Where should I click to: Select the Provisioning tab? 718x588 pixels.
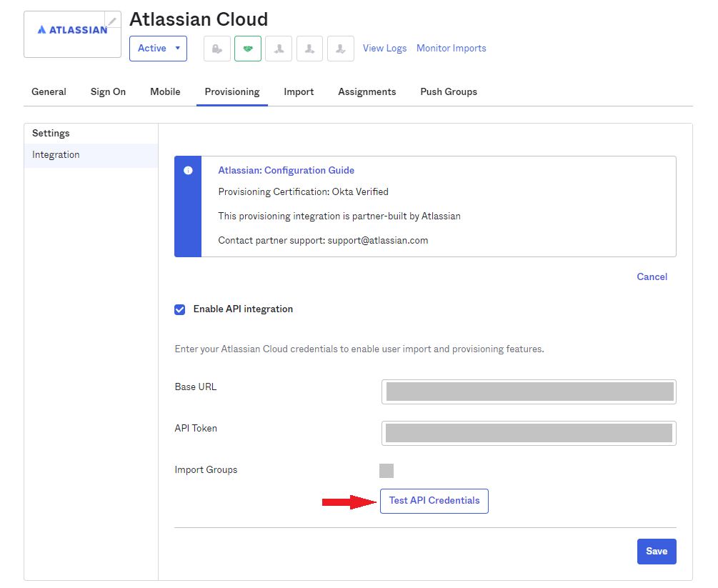232,91
